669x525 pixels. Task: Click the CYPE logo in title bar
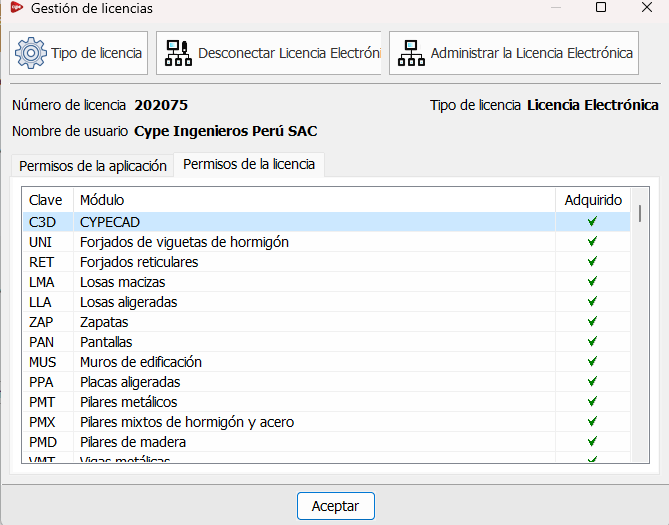coord(17,7)
